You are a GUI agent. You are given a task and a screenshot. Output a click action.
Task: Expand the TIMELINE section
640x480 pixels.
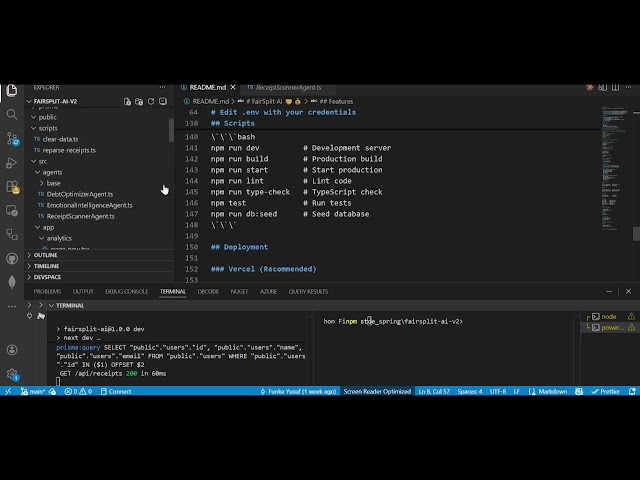tap(46, 266)
